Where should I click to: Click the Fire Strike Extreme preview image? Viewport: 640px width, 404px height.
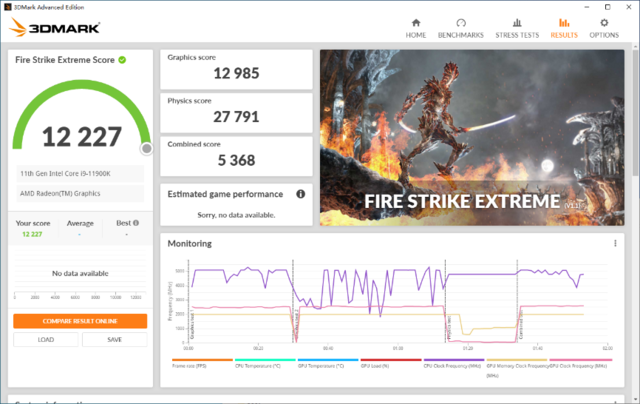tap(472, 138)
